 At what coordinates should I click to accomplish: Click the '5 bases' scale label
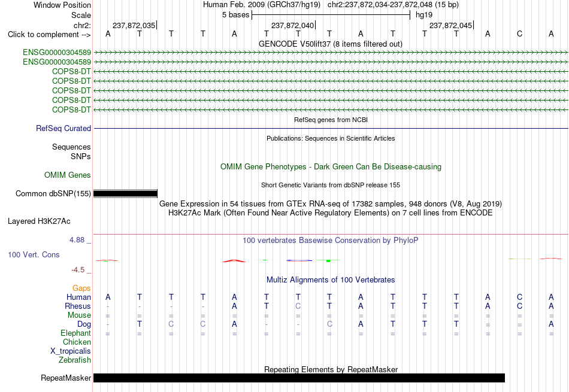coord(236,15)
